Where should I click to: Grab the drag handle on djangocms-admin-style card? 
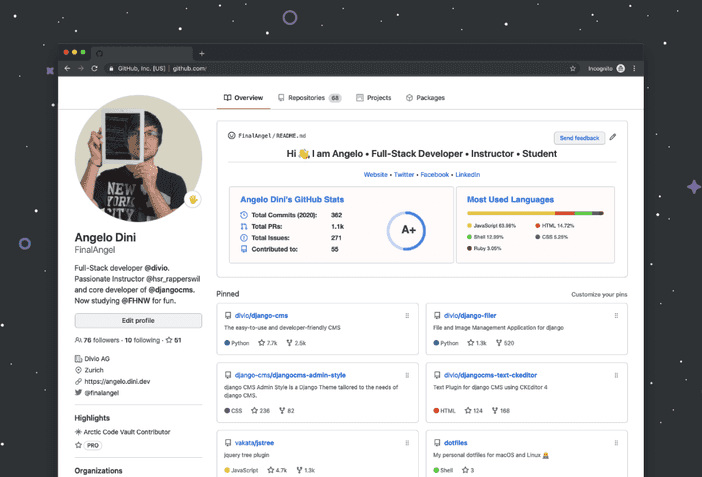(x=407, y=375)
